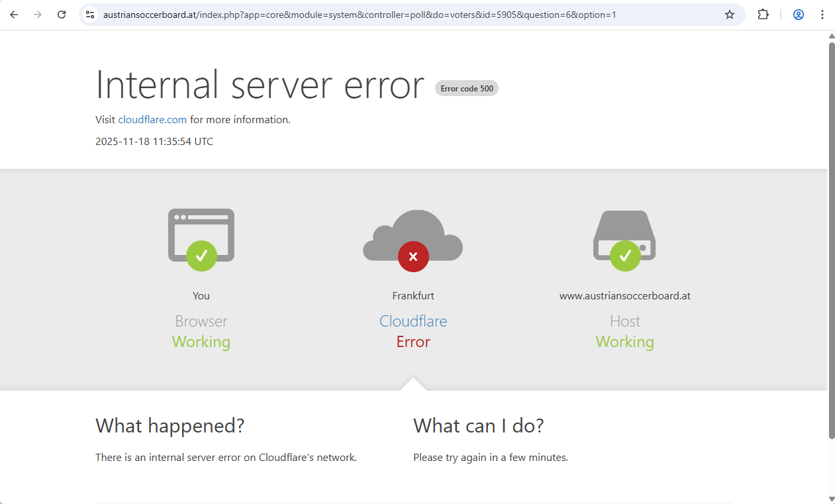Open the user profile icon
Viewport: 835px width, 504px height.
[799, 15]
